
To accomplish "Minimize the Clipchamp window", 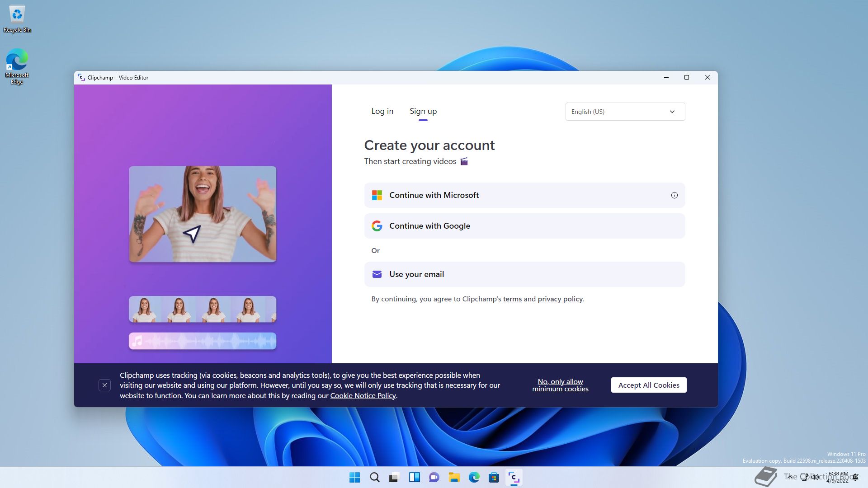I will 666,77.
